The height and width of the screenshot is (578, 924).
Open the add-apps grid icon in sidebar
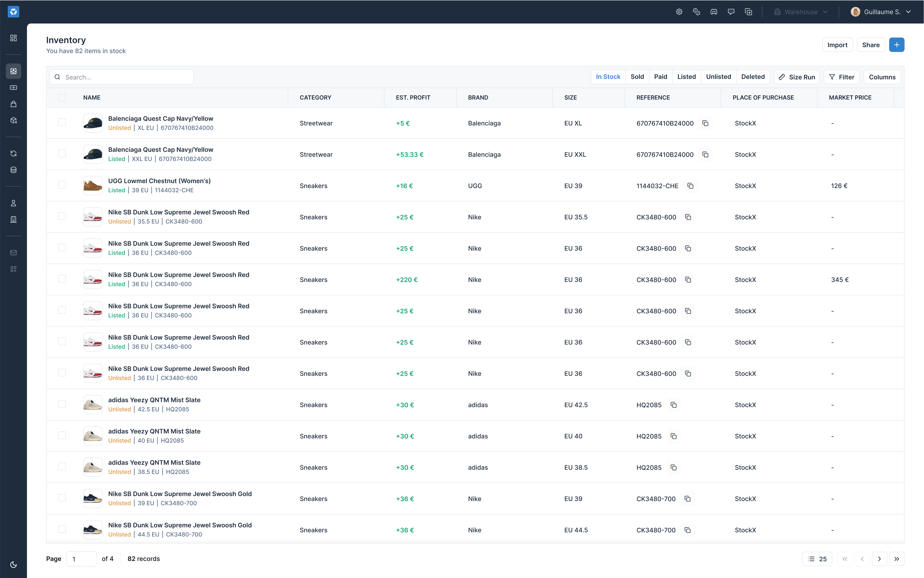(x=13, y=269)
